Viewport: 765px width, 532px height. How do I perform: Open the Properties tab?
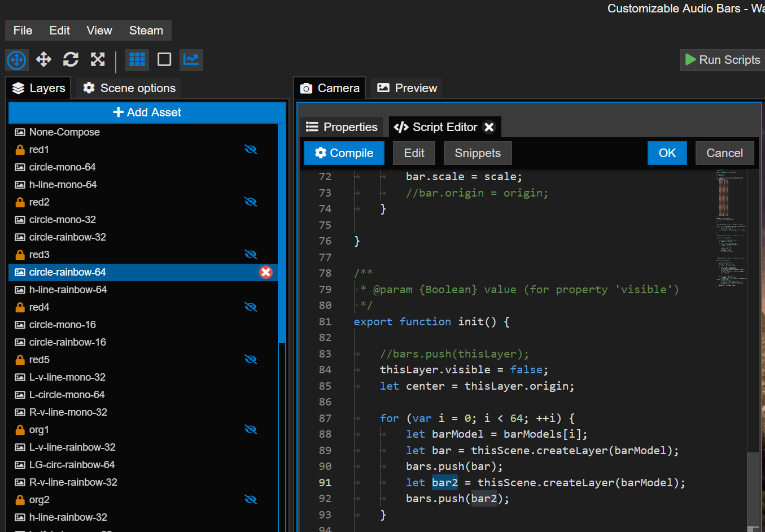coord(342,127)
